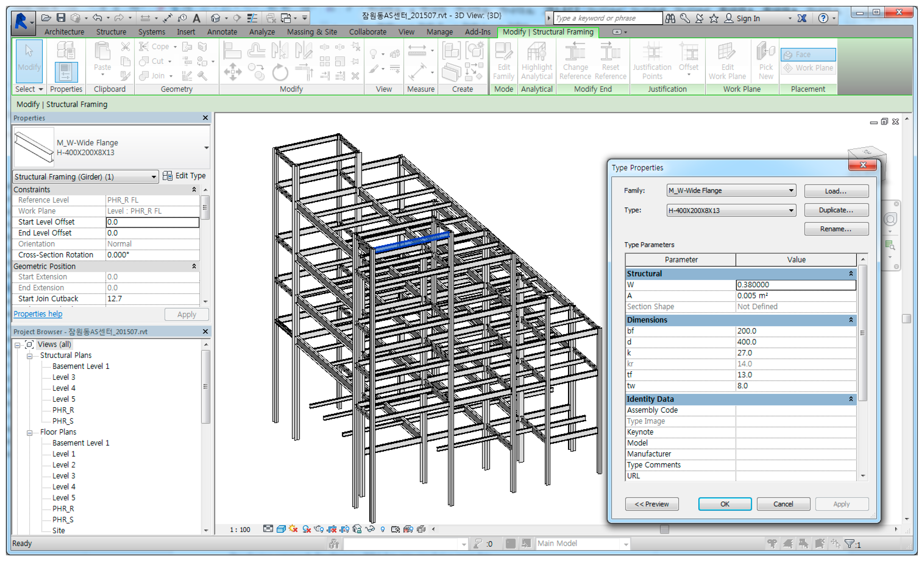Open the Visual Style cube icon
924x562 pixels.
281,529
